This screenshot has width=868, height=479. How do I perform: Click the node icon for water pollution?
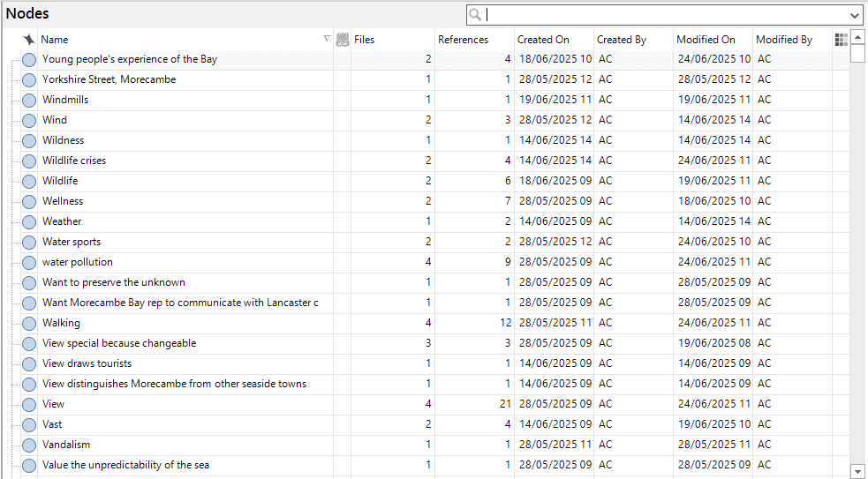pos(29,262)
